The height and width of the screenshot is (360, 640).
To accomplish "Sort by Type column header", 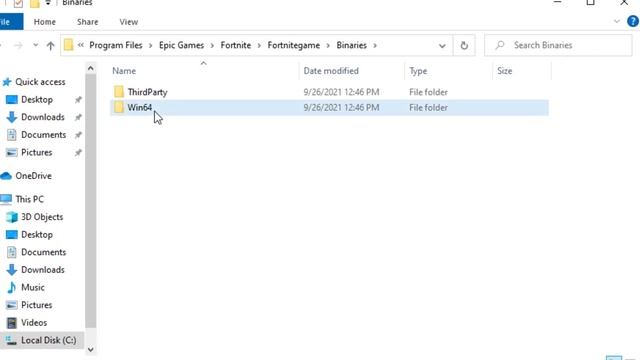I will click(418, 71).
